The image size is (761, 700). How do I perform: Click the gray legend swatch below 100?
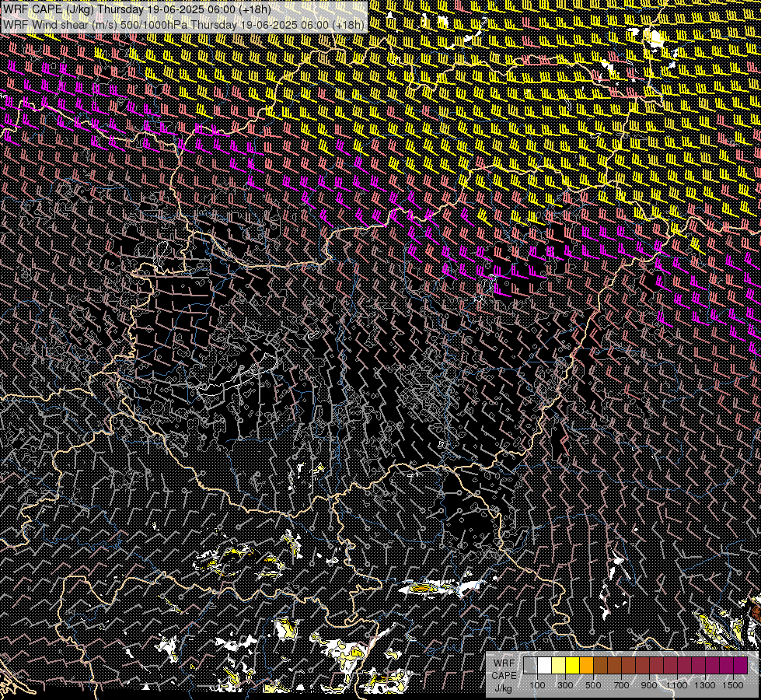530,665
